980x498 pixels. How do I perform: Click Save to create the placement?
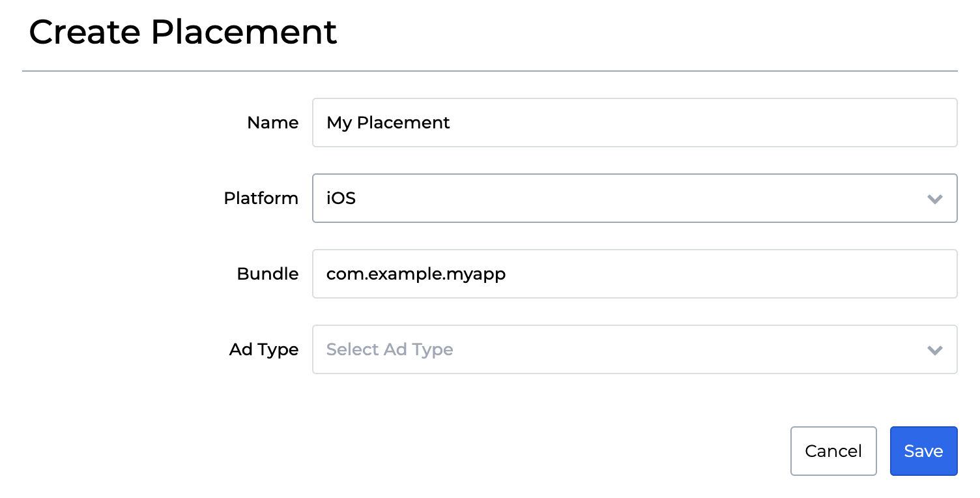tap(923, 450)
